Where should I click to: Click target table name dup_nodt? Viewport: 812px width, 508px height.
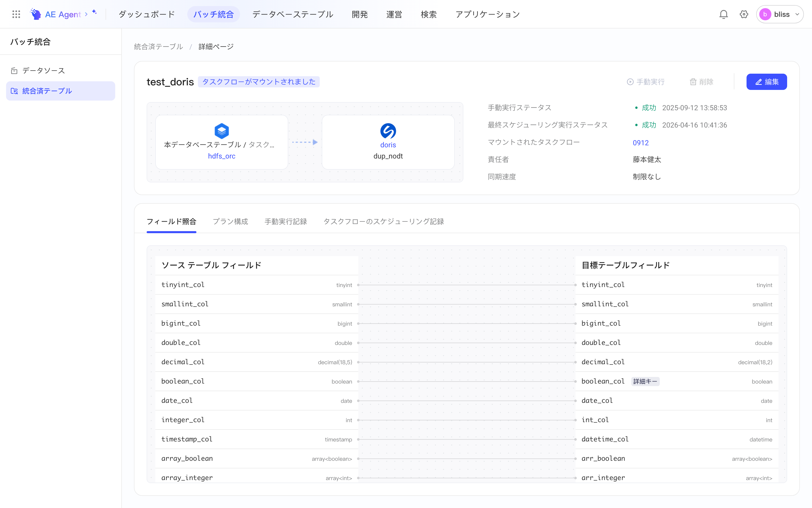(388, 156)
